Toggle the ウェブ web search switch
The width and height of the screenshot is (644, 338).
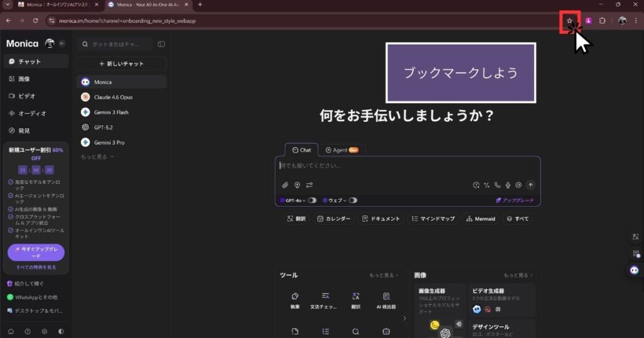[352, 200]
